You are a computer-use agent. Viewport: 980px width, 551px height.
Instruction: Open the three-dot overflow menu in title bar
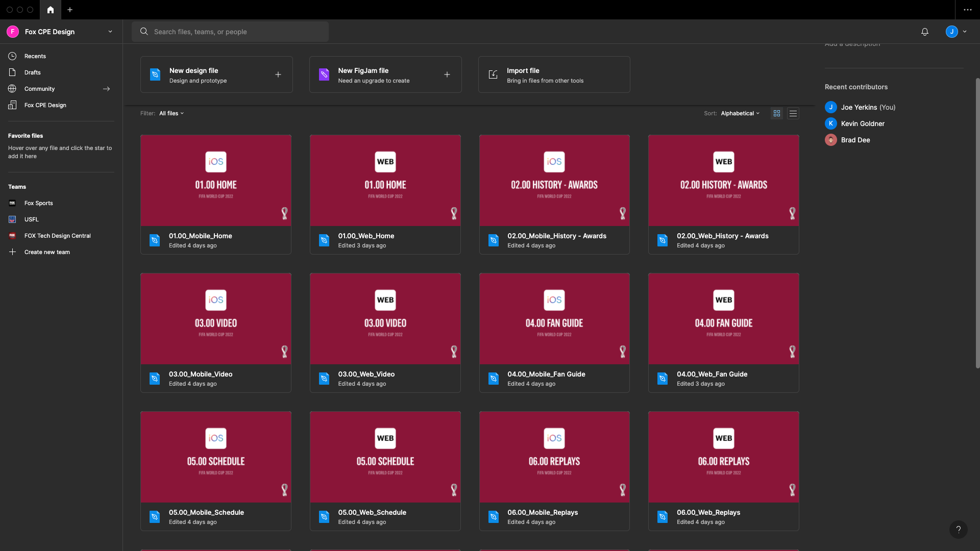[967, 10]
